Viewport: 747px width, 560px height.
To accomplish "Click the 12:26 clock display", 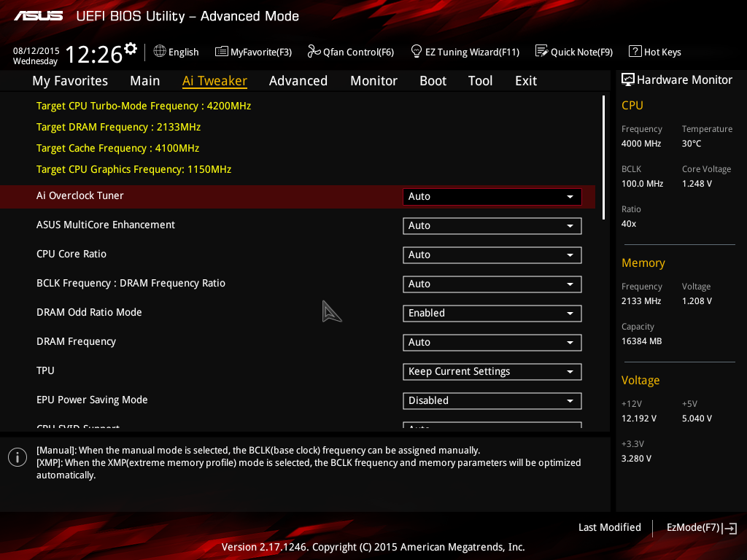I will tap(94, 54).
